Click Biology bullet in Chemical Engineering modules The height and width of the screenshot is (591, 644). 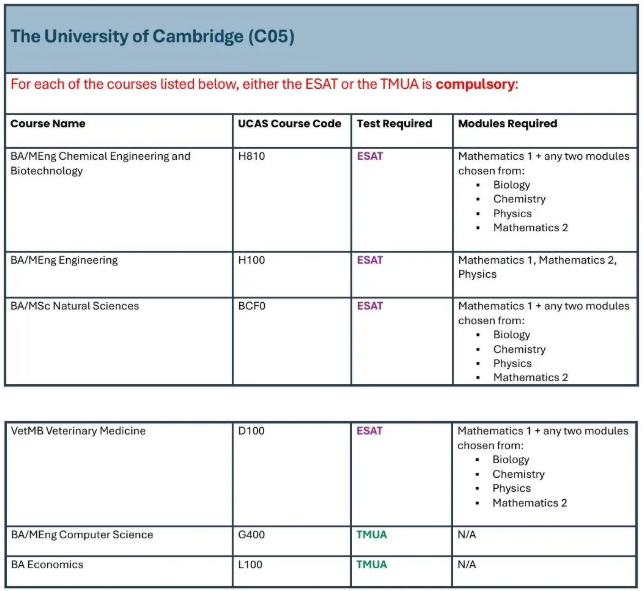pos(511,185)
